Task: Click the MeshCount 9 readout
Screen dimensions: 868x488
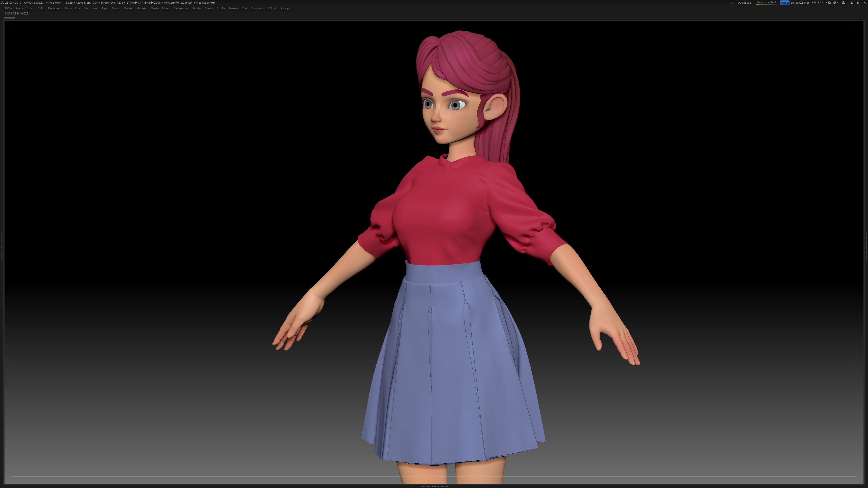Action: click(x=205, y=3)
